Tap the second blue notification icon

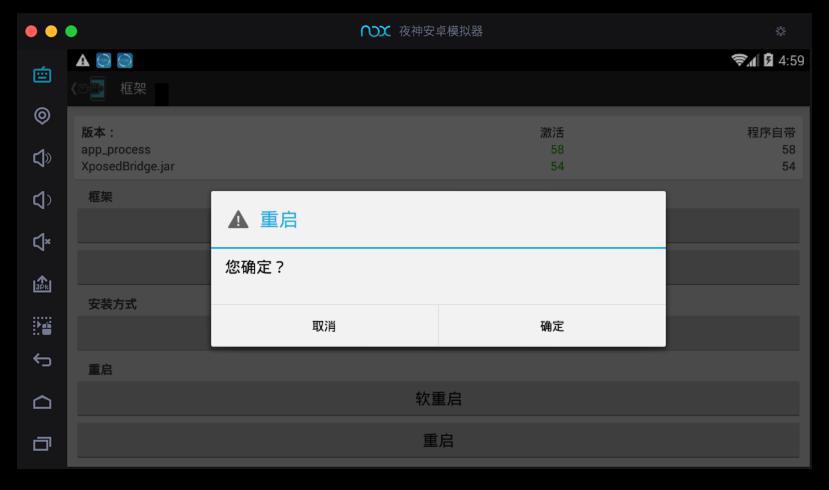pos(125,61)
